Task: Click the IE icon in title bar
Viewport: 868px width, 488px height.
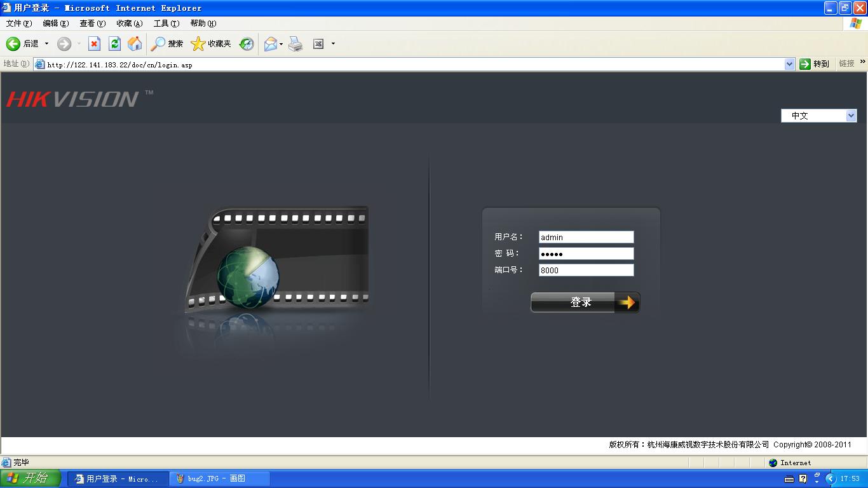Action: pos(6,8)
